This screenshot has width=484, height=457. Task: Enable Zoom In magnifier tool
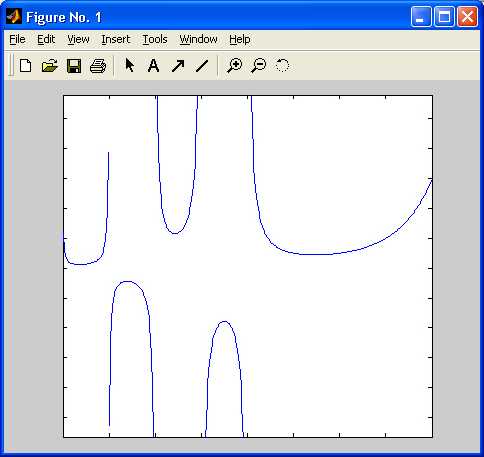coord(235,65)
